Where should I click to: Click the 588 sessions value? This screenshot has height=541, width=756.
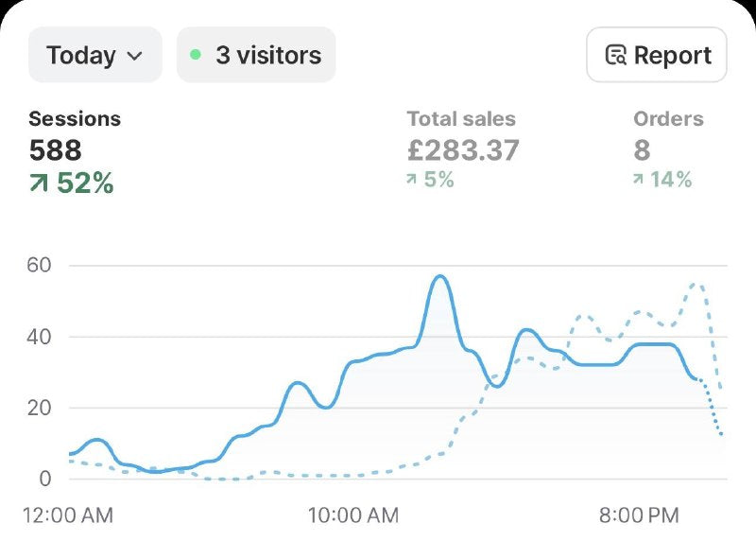click(x=55, y=150)
